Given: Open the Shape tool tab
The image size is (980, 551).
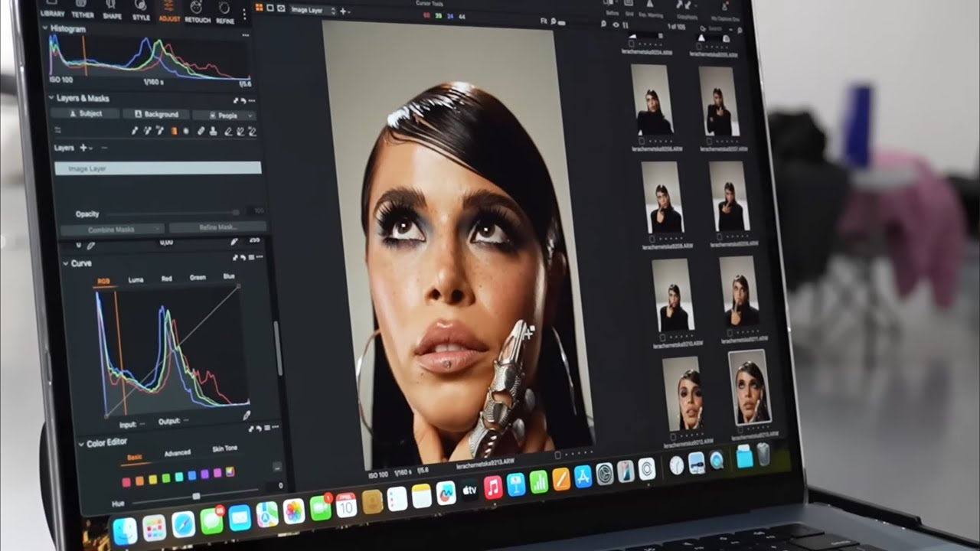Looking at the screenshot, I should coord(113,9).
